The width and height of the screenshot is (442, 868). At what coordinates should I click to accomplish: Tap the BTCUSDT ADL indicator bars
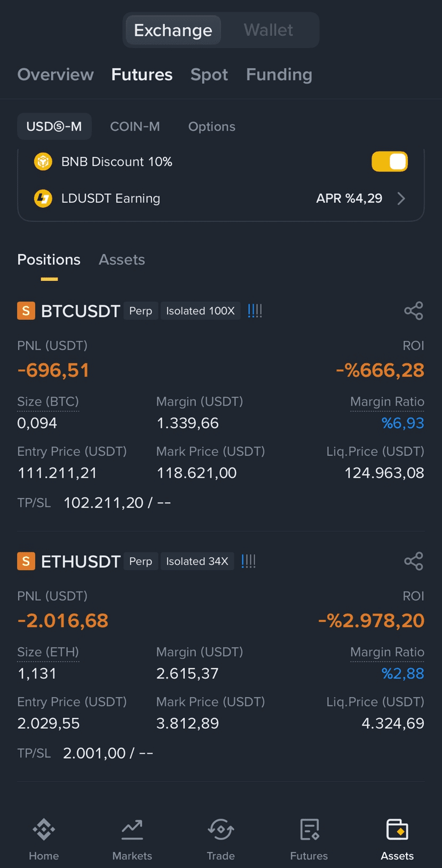click(255, 311)
